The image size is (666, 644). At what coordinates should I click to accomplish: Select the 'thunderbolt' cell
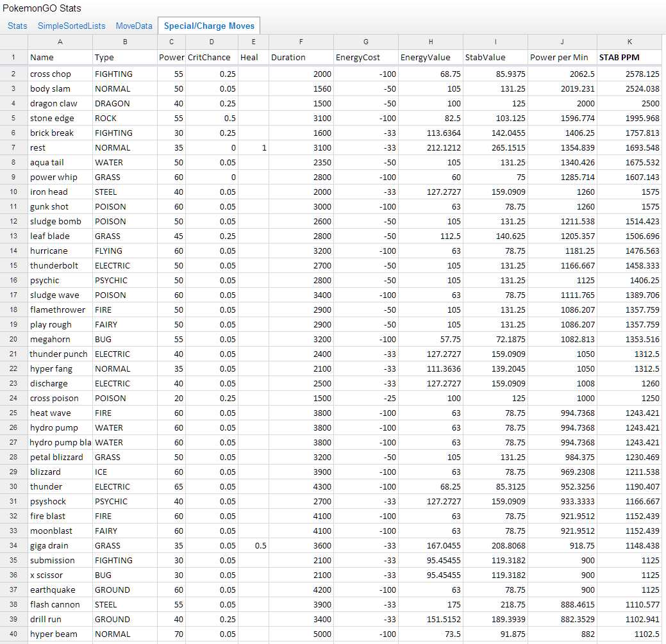click(60, 266)
